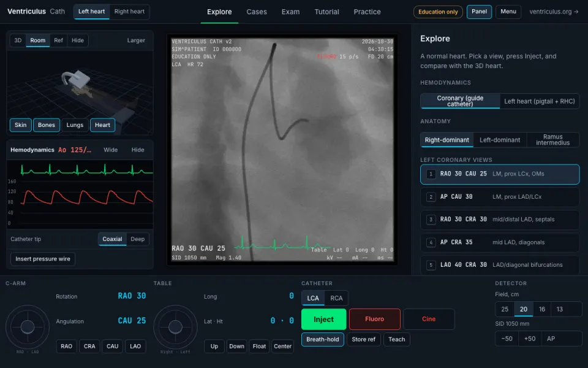Viewport: 588px width, 368px height.
Task: Set catheter tip to Coaxial
Action: point(112,239)
